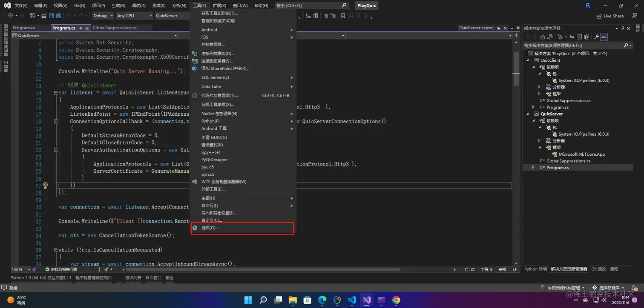The width and height of the screenshot is (644, 308).
Task: Click the PlayQuic title button
Action: [x=366, y=6]
